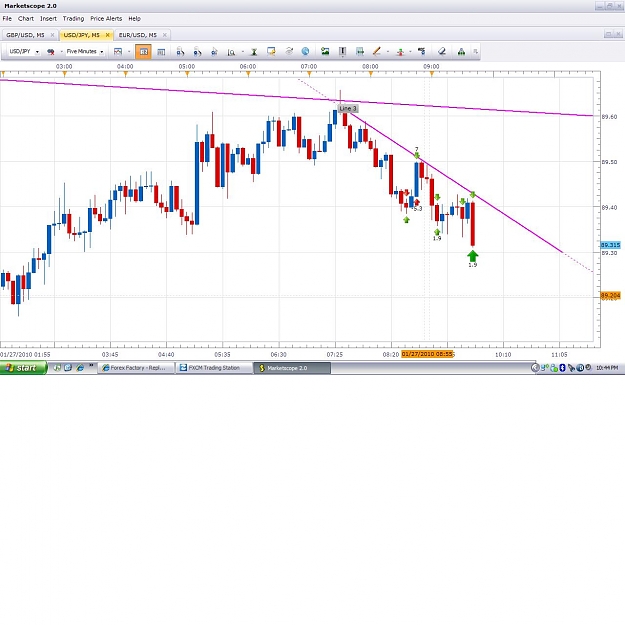This screenshot has width=625, height=625.
Task: Open the Insert menu
Action: 48,18
